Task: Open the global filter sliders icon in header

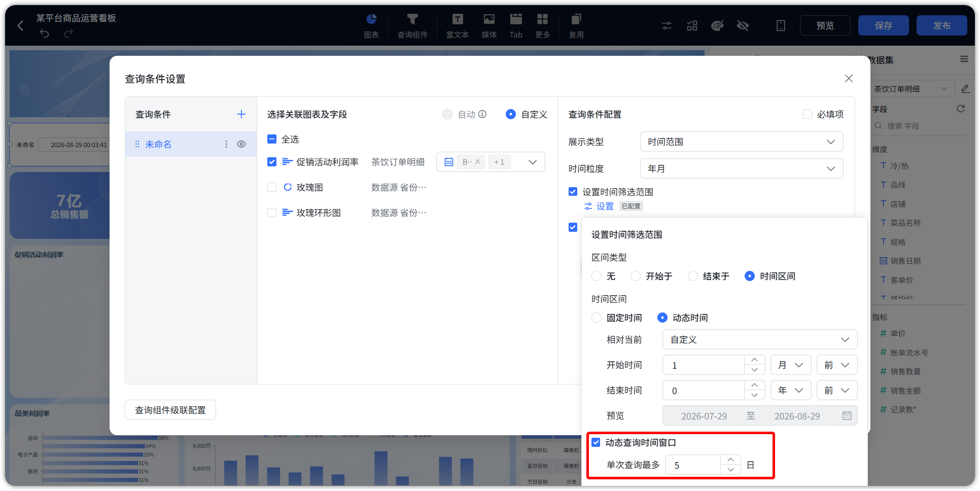Action: coord(667,25)
